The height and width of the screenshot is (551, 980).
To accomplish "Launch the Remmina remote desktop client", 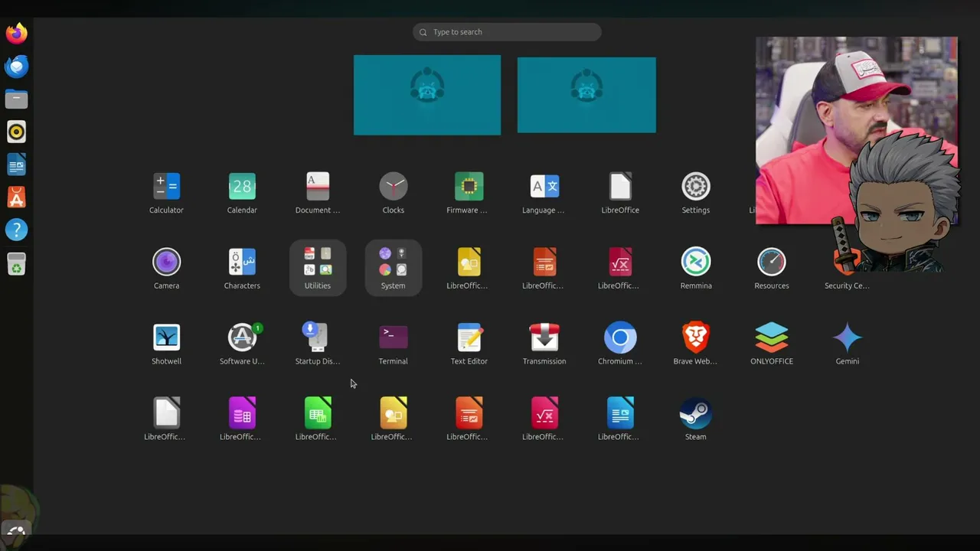I will tap(696, 262).
